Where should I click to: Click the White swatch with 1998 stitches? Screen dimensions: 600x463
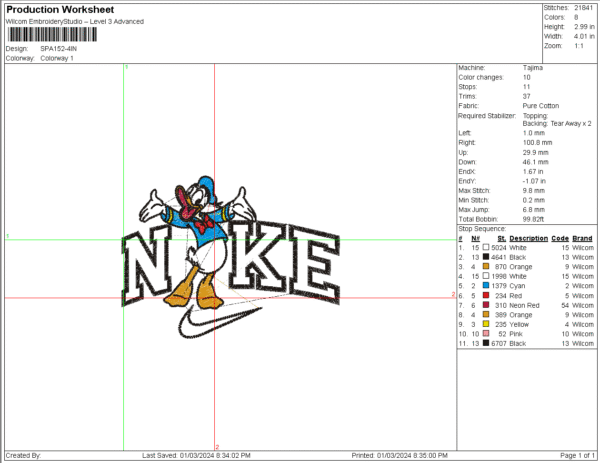(x=486, y=276)
